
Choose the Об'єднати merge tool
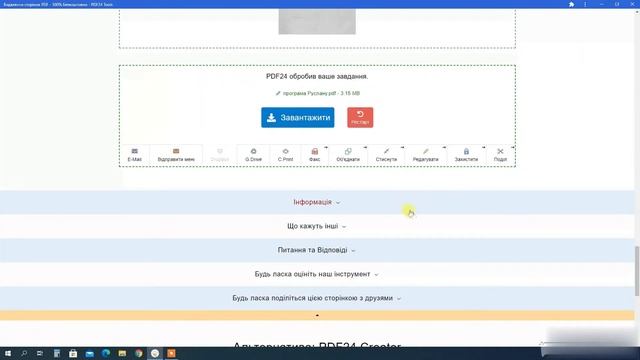click(x=348, y=155)
